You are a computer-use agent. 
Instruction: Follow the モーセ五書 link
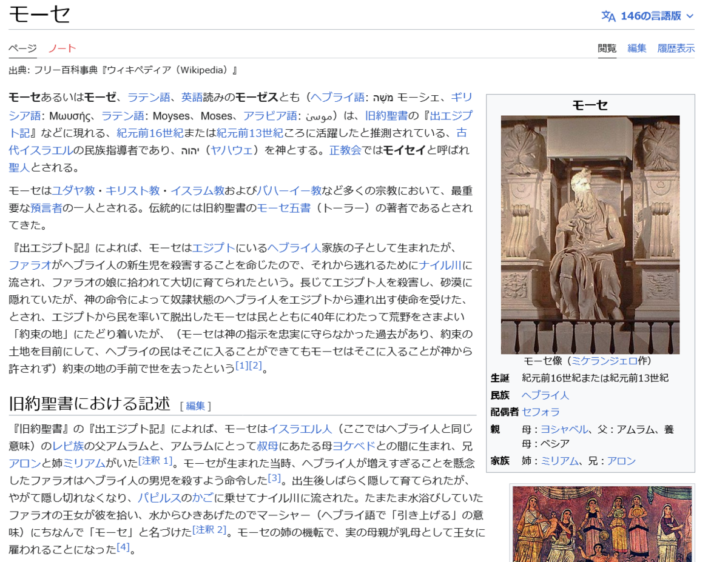[x=284, y=208]
